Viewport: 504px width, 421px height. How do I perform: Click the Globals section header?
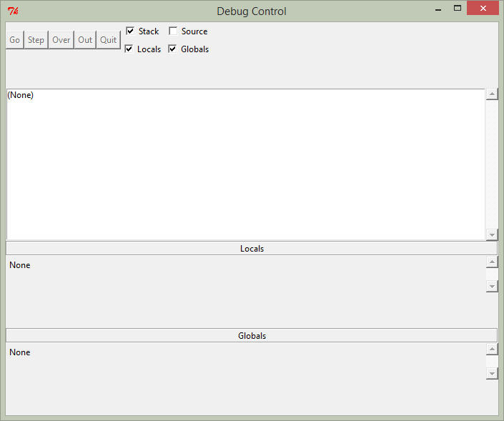252,335
